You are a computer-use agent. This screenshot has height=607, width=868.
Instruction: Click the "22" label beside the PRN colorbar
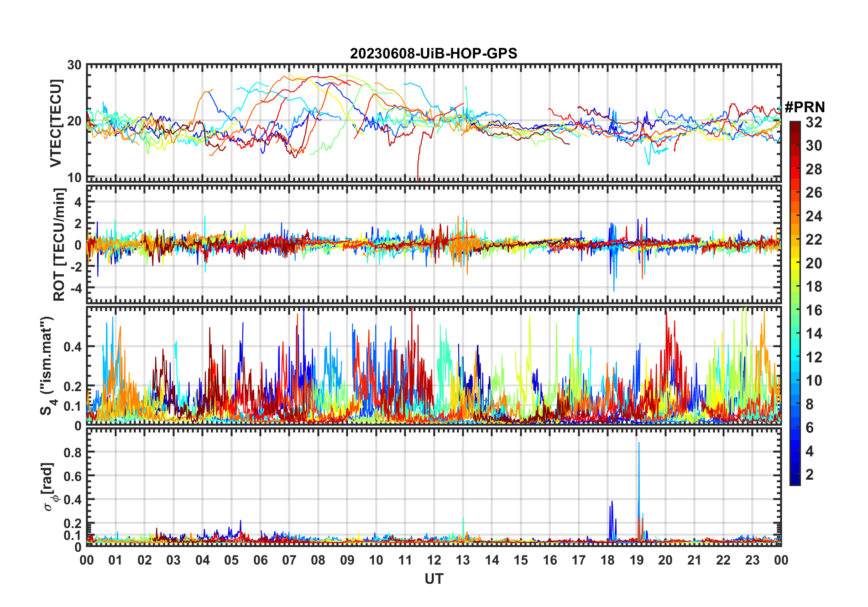click(814, 240)
